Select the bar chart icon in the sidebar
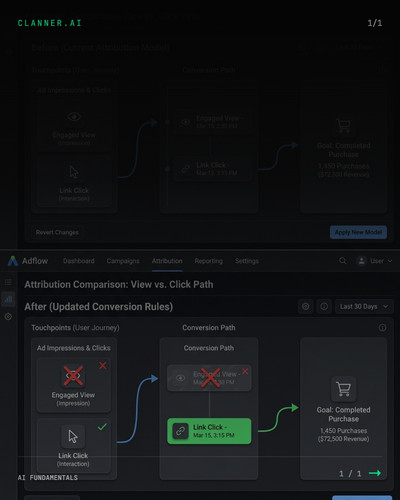Viewport: 400px width, 500px height. coord(8,299)
